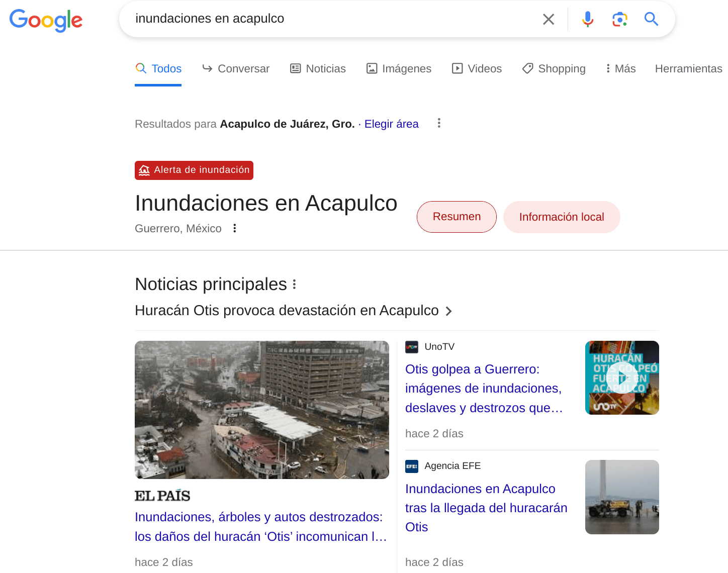The width and height of the screenshot is (728, 573).
Task: Switch to the Imágenes tab
Action: click(x=399, y=68)
